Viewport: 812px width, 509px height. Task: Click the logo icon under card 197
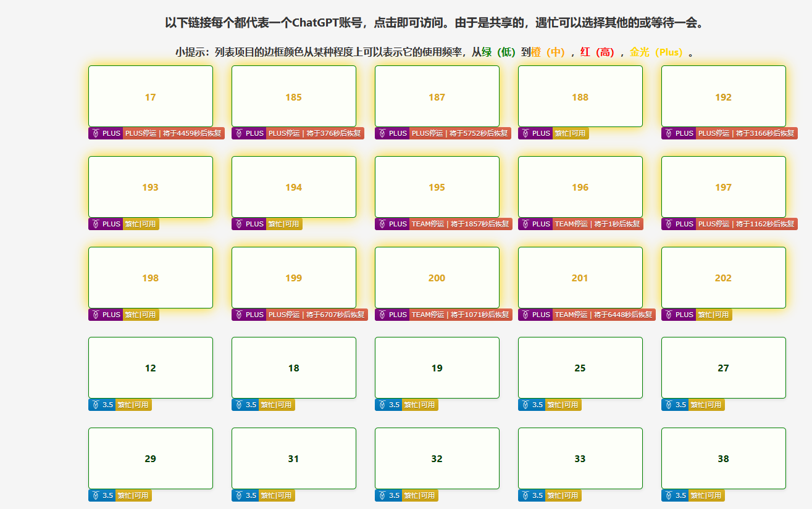[x=669, y=224]
